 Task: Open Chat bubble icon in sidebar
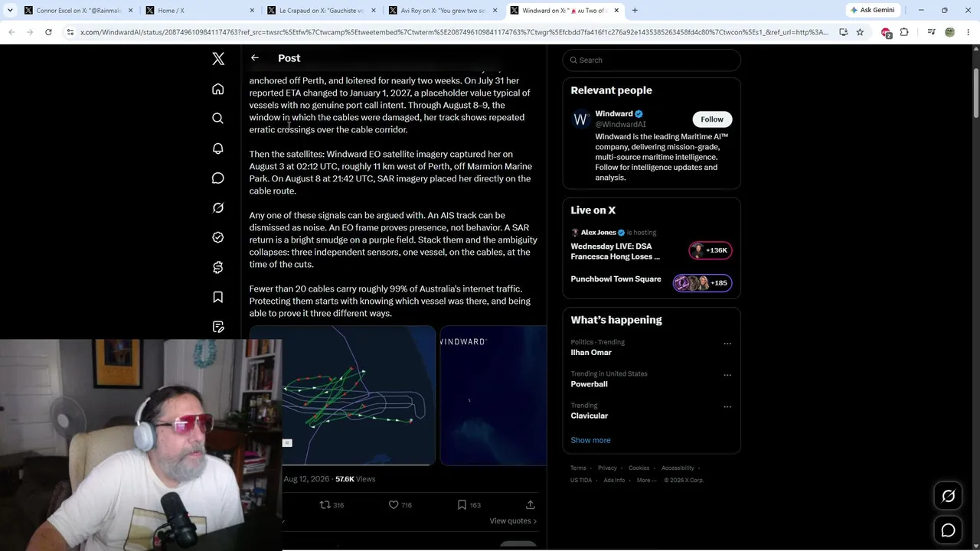218,178
